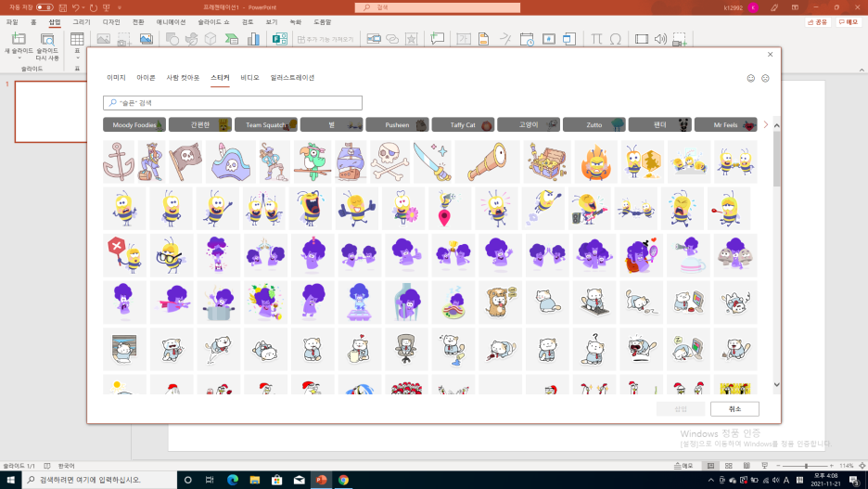This screenshot has height=489, width=868.
Task: Click the Symbol omega icon
Action: [616, 39]
